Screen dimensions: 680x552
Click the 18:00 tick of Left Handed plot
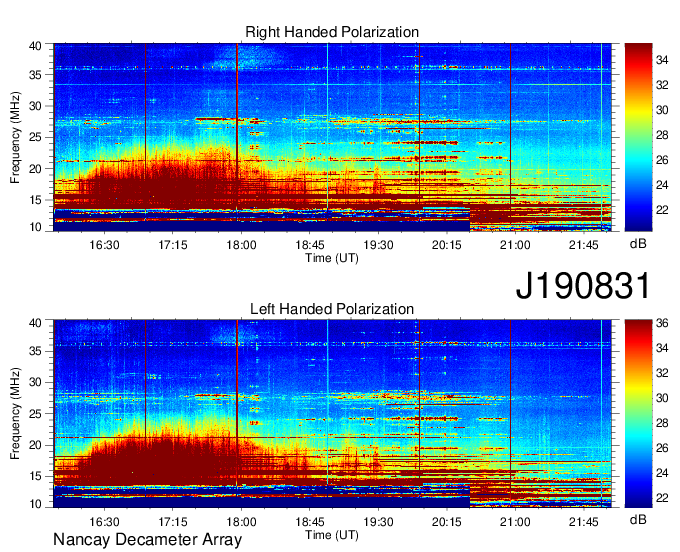coord(241,522)
